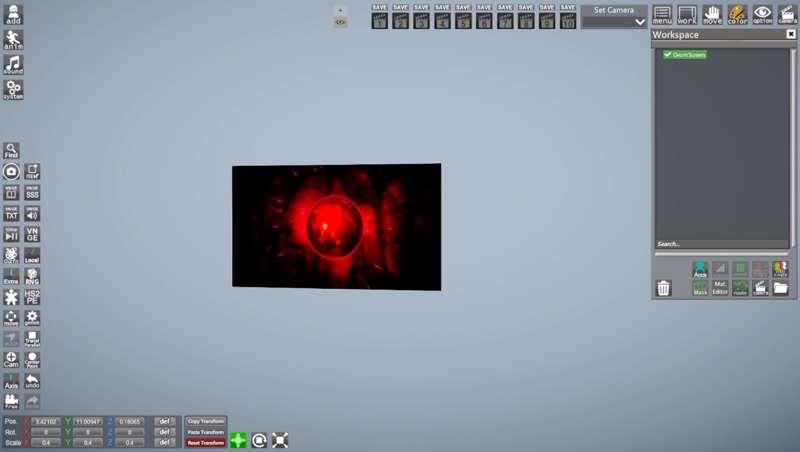Click the del button for Rot row
Image resolution: width=800 pixels, height=452 pixels.
pos(165,432)
